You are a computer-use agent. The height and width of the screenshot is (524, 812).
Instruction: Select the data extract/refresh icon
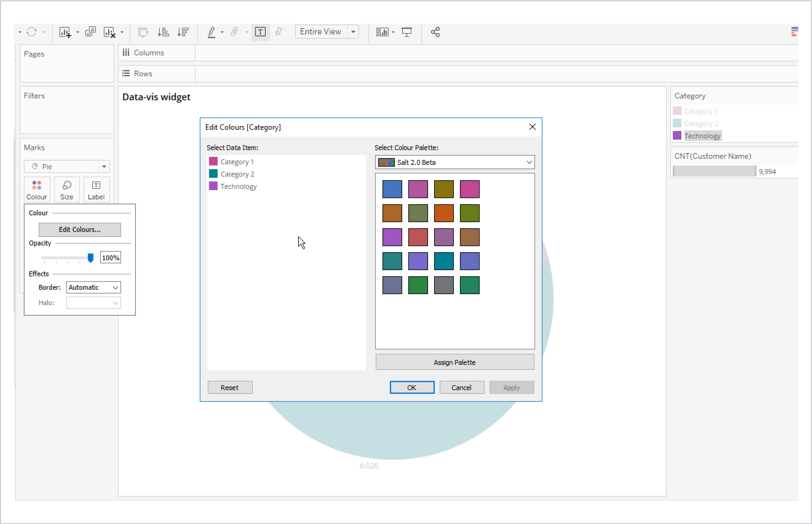(x=33, y=31)
